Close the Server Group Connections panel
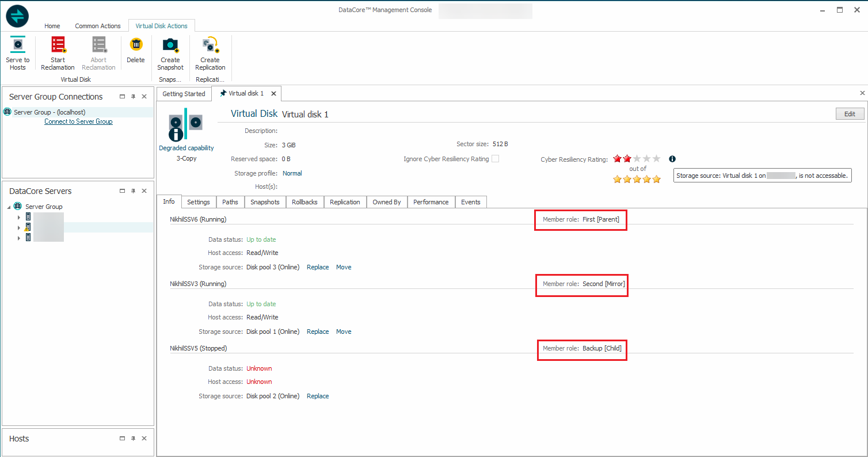 (x=144, y=97)
